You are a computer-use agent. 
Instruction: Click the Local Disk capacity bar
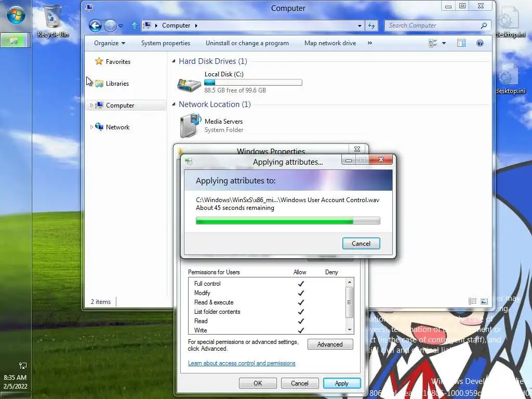(253, 82)
